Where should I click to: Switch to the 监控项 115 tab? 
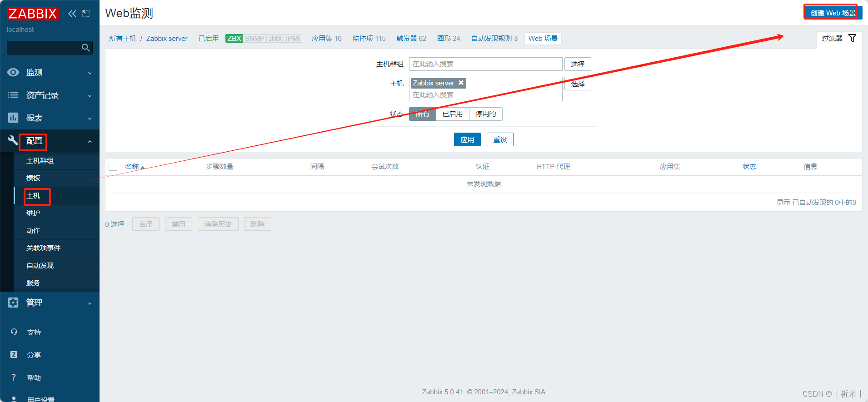pyautogui.click(x=369, y=39)
